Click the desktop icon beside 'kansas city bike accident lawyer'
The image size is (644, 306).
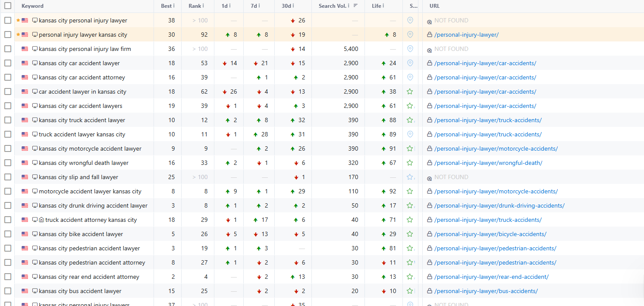(35, 234)
